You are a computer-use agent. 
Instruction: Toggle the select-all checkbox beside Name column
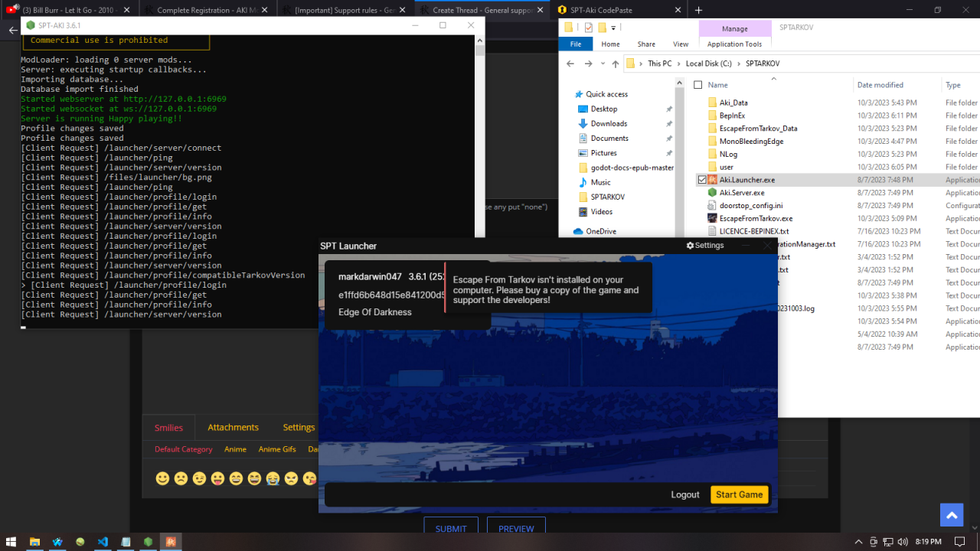pyautogui.click(x=697, y=85)
